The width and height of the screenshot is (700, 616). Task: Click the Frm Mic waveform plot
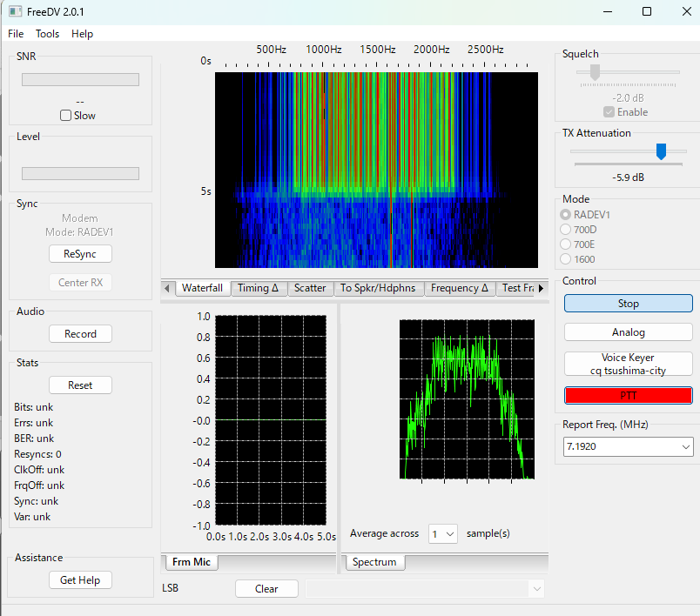(271, 420)
